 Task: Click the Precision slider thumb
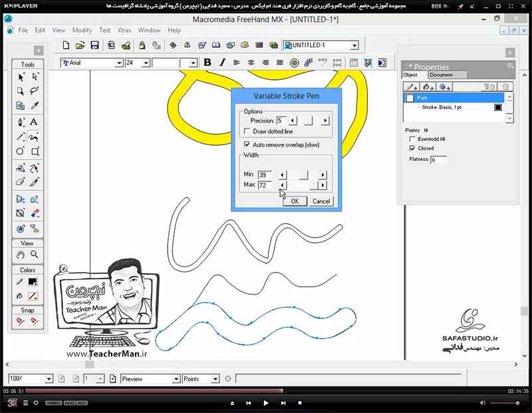click(308, 120)
